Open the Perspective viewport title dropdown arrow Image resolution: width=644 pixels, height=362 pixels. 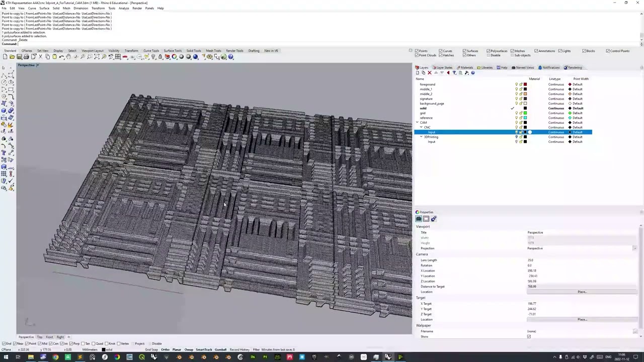37,65
